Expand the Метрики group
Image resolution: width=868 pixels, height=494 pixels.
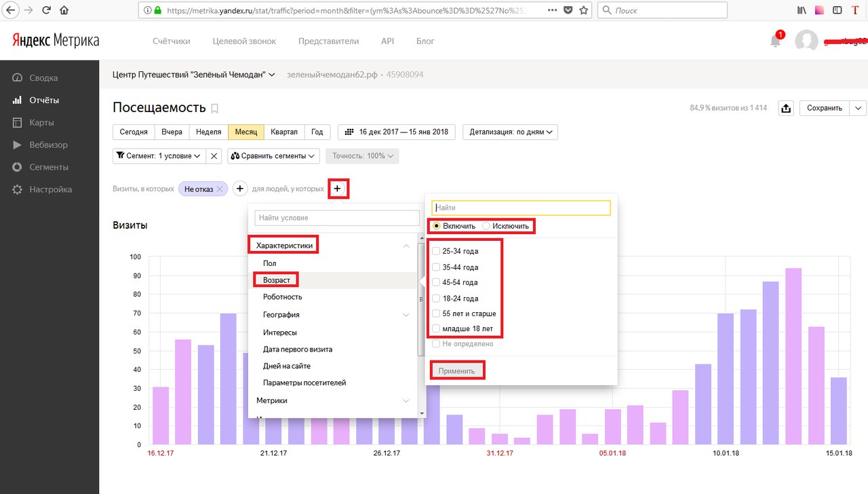point(406,400)
